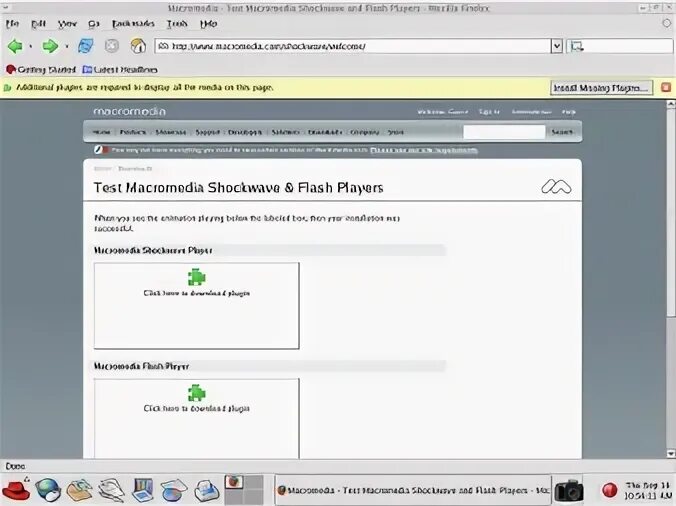The height and width of the screenshot is (506, 676).
Task: Open the Tools menu
Action: [x=177, y=24]
